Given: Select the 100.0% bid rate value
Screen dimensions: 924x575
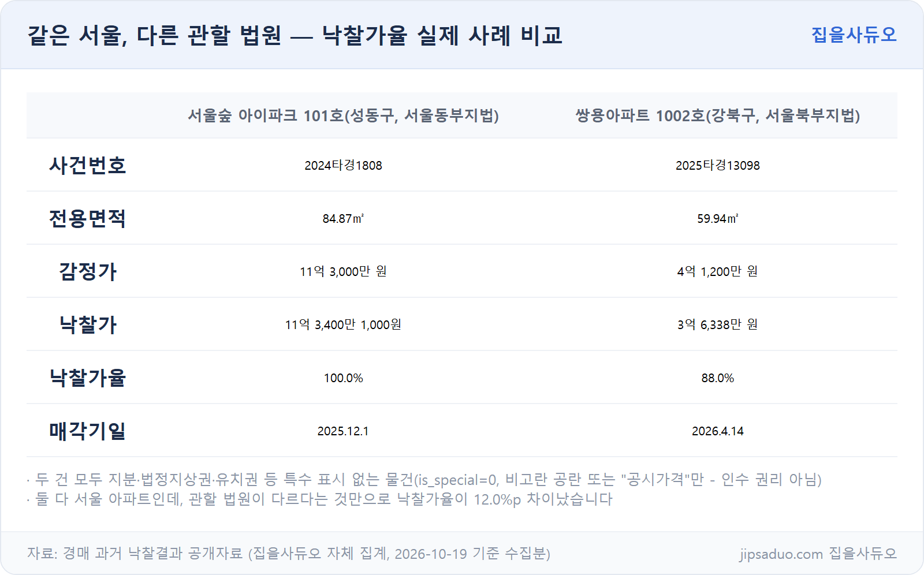Looking at the screenshot, I should point(344,378).
